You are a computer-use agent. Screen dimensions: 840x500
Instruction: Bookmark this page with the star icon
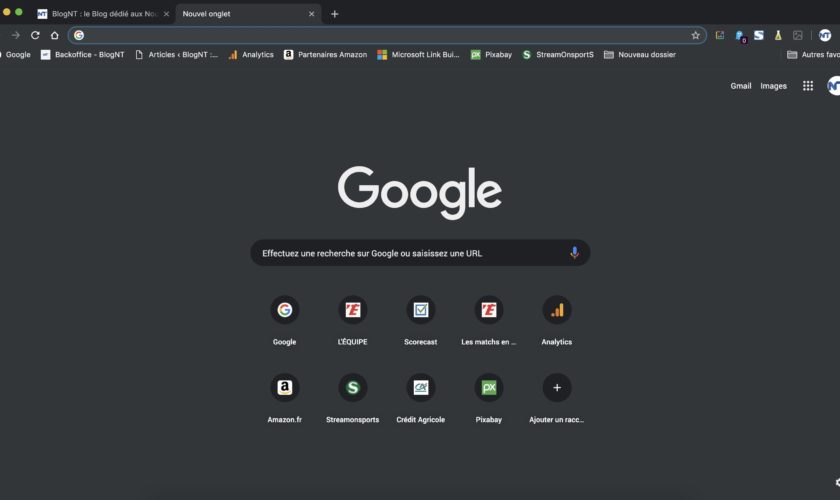(x=695, y=35)
